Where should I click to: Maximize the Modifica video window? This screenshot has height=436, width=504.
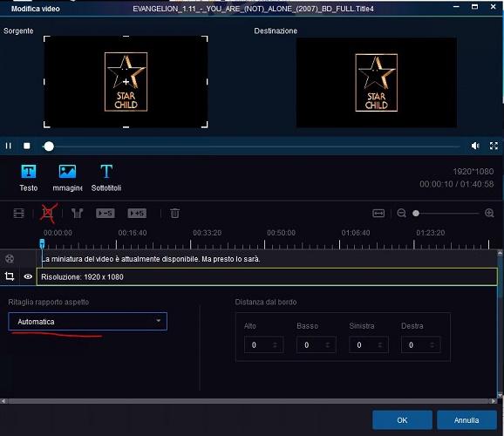pos(474,6)
